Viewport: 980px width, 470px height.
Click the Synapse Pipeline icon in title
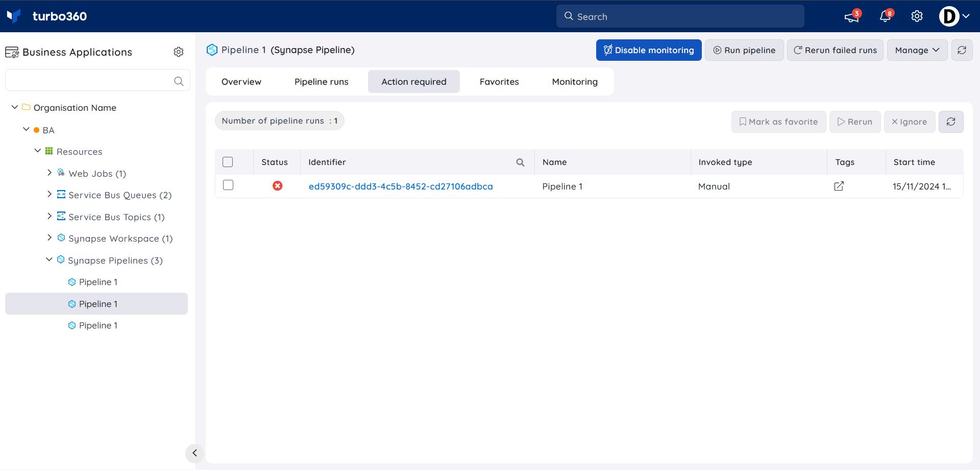point(212,50)
